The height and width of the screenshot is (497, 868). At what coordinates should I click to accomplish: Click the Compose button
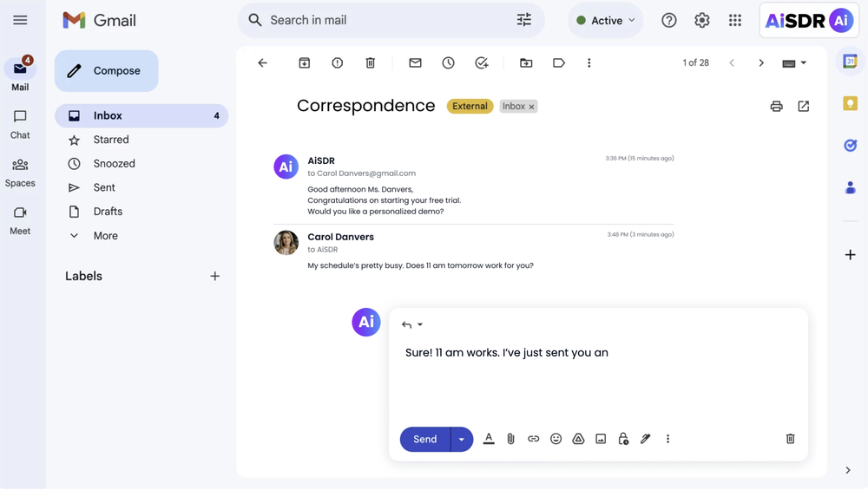(x=106, y=71)
